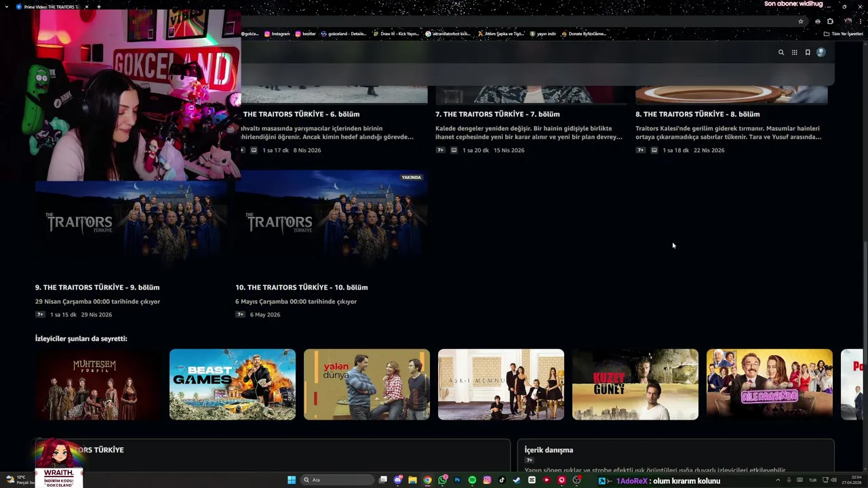Open the Chrome extensions puzzle icon
Viewport: 868px width, 488px height.
coord(830,21)
